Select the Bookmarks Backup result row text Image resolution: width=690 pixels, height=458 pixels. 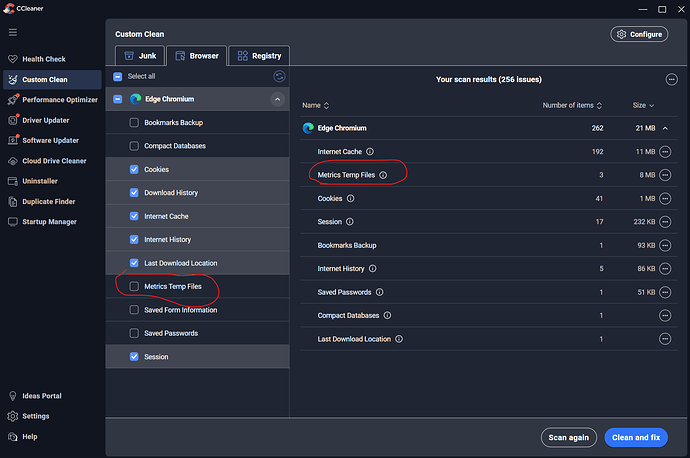347,245
